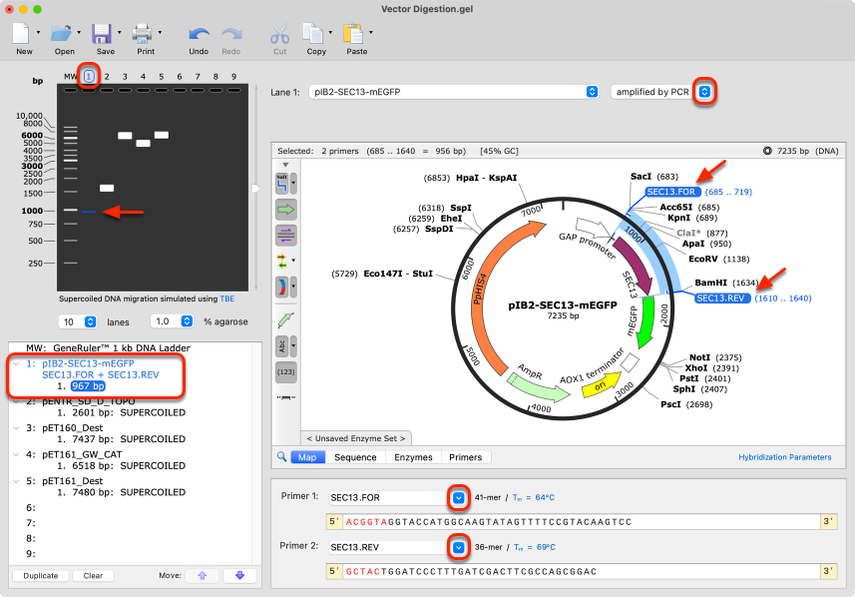Viewport: 855px width, 597px height.
Task: Move lane up with the up arrow
Action: pos(202,576)
